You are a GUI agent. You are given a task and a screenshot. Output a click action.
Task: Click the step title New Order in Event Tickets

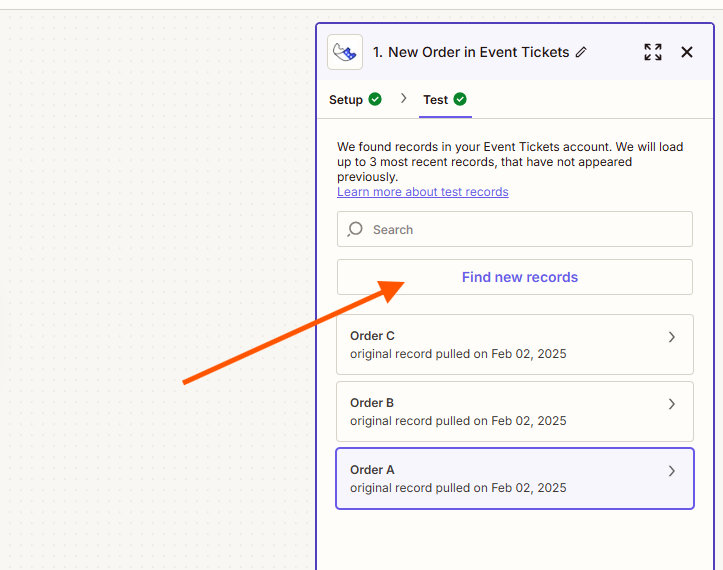[471, 52]
